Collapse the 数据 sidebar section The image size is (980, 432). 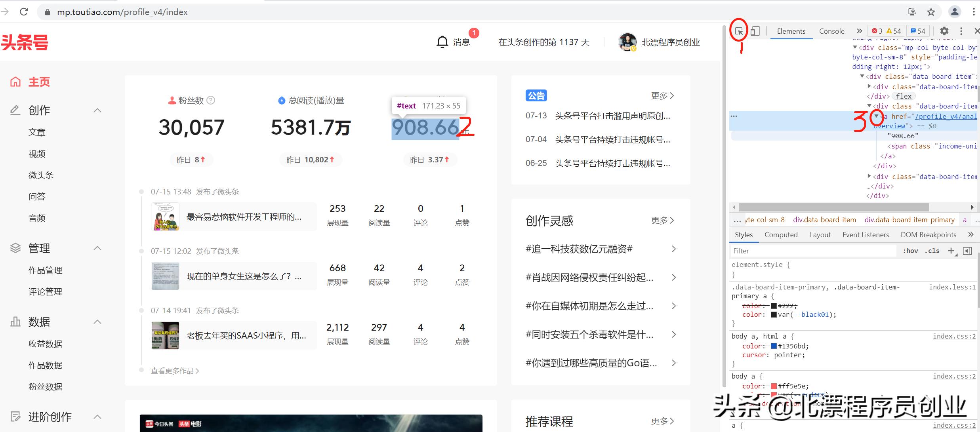point(97,322)
